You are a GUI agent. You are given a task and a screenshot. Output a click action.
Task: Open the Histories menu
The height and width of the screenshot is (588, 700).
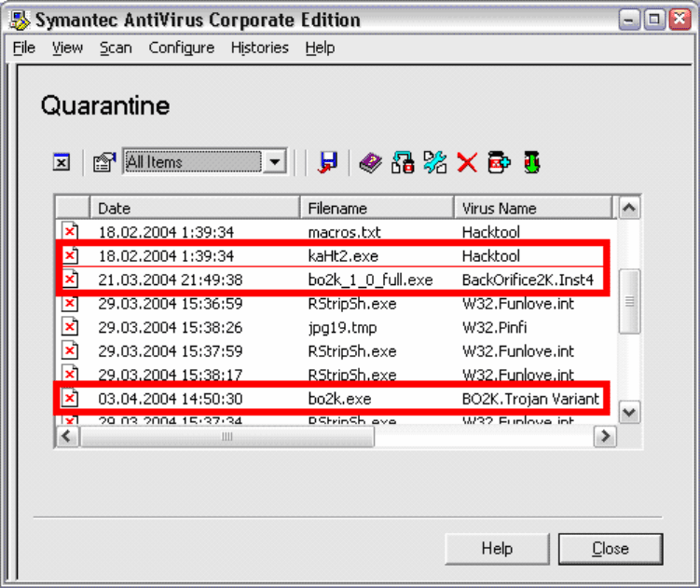260,48
